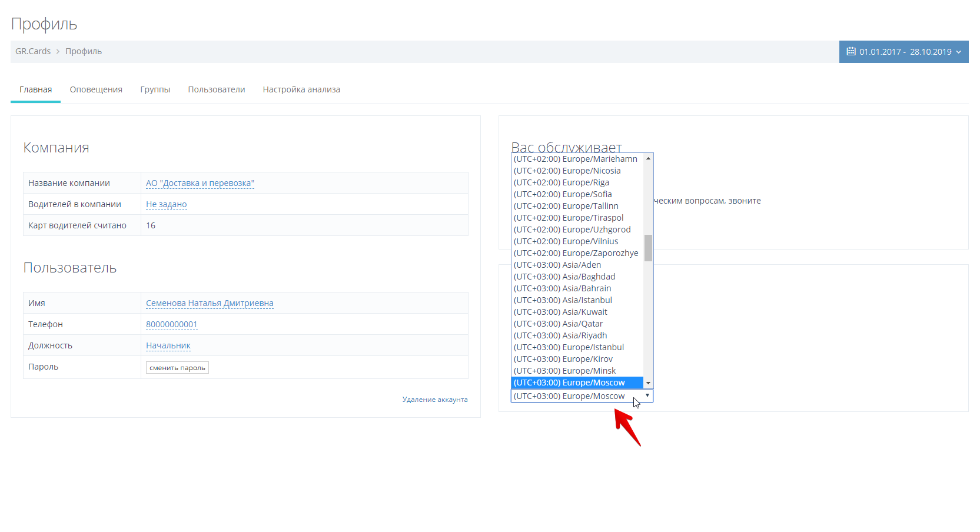980x532 pixels.
Task: Click the listbox scroll down arrow
Action: [x=648, y=383]
